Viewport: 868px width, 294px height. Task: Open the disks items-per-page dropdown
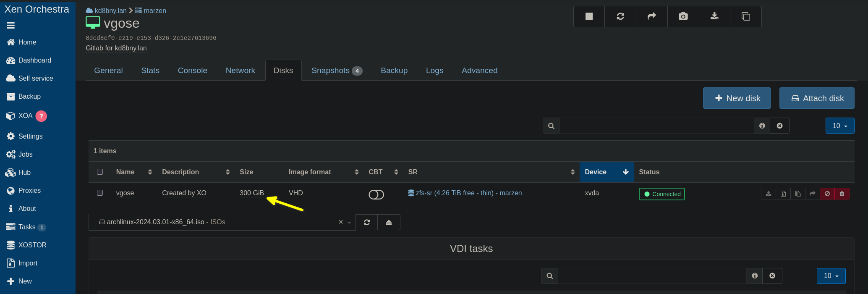point(839,126)
